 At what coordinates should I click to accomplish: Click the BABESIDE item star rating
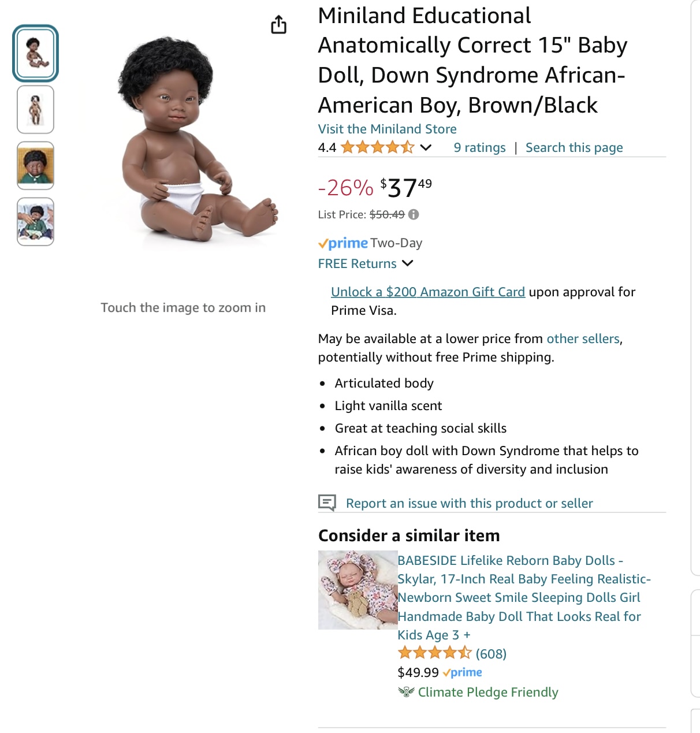click(434, 653)
